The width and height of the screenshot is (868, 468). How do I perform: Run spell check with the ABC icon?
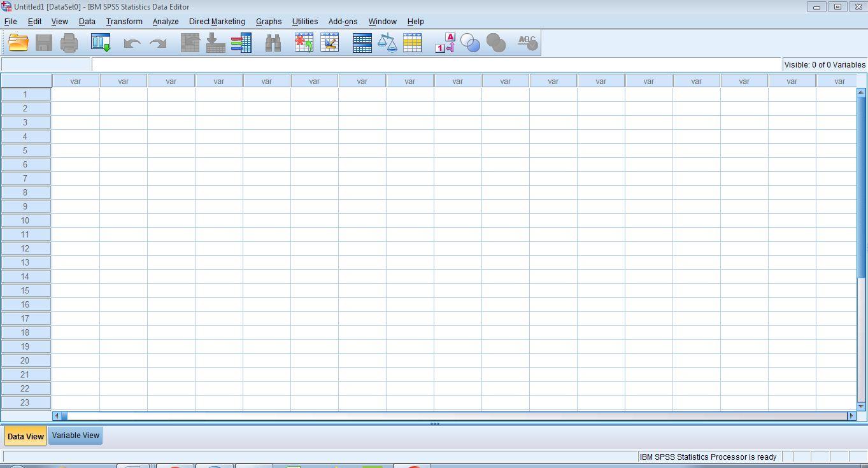point(527,42)
